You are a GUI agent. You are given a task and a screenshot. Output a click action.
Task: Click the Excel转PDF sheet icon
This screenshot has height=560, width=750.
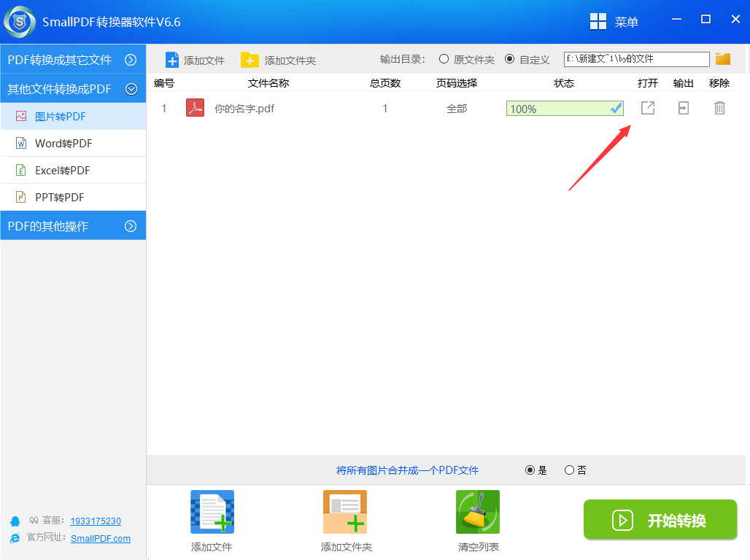pos(21,170)
